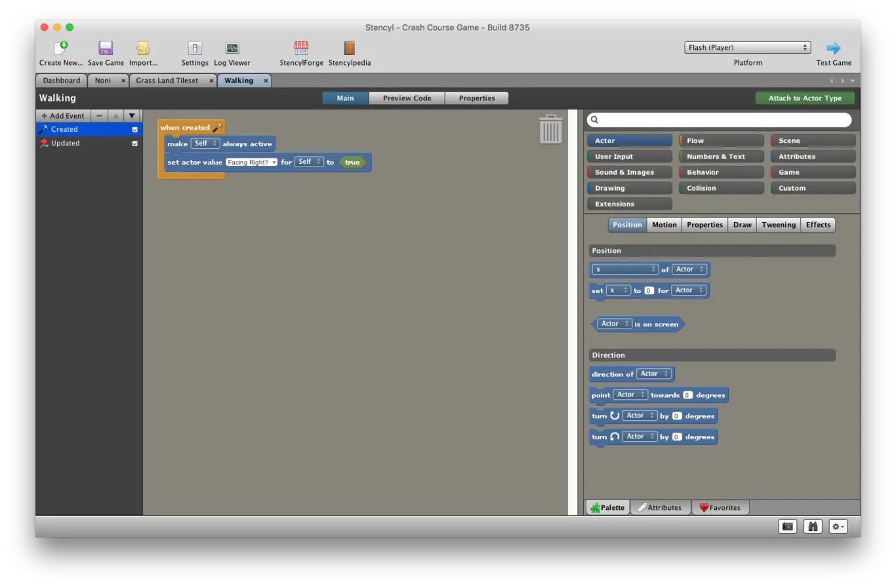Image resolution: width=896 pixels, height=588 pixels.
Task: Open Actor dropdown in 'is on screen' block
Action: click(x=615, y=324)
